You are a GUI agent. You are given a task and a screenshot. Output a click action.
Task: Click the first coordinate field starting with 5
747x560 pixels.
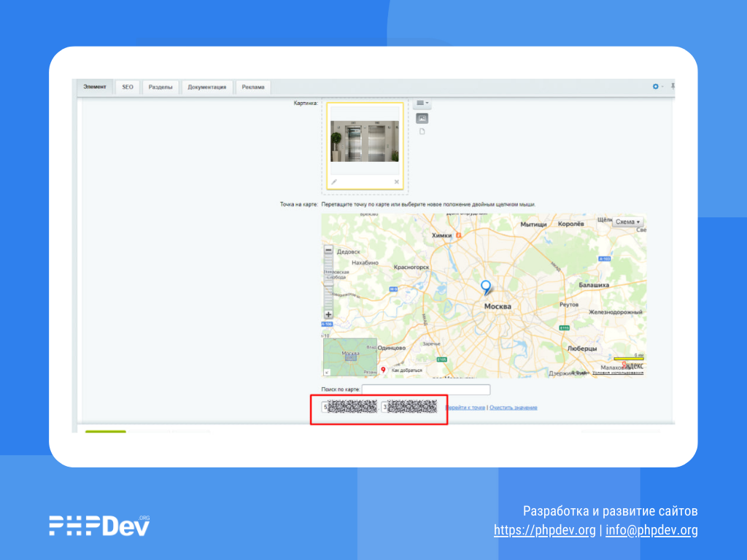pyautogui.click(x=349, y=407)
